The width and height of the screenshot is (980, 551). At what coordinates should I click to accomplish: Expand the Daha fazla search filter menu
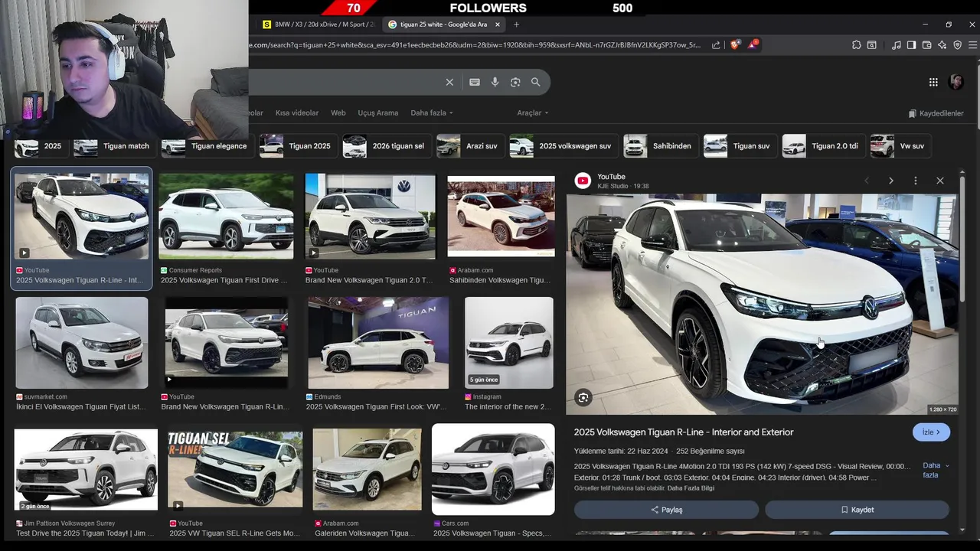432,113
